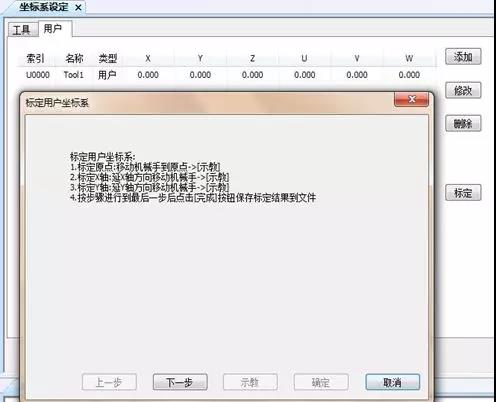
Task: Switch to the 工具 tab
Action: coord(22,30)
